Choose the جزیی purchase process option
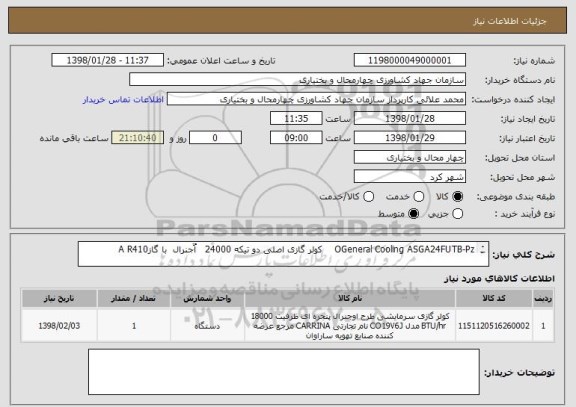 457,214
